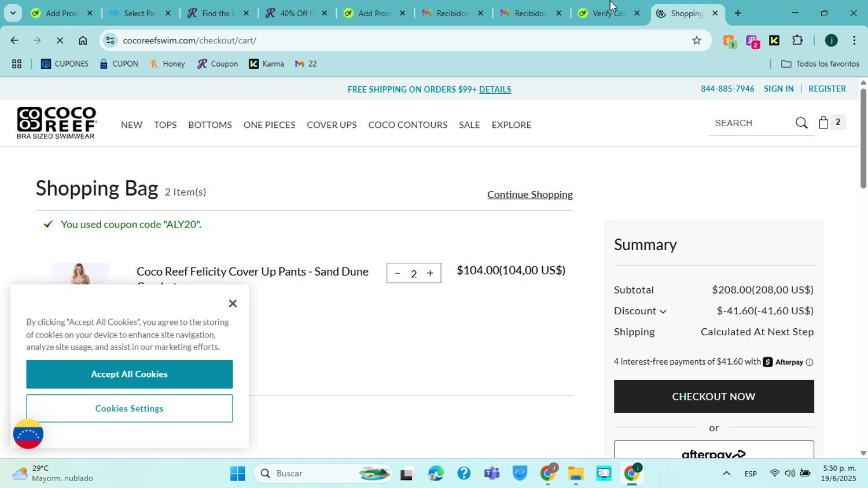This screenshot has width=868, height=488.
Task: Open the shopping bag icon
Action: pos(823,122)
